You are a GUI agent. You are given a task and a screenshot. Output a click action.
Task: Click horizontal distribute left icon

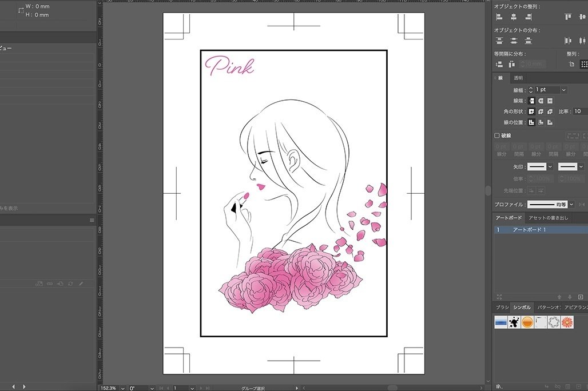point(568,41)
